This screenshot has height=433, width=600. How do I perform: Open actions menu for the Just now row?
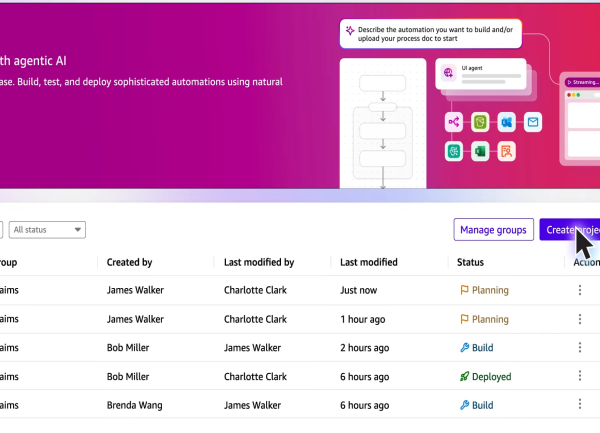(x=579, y=291)
